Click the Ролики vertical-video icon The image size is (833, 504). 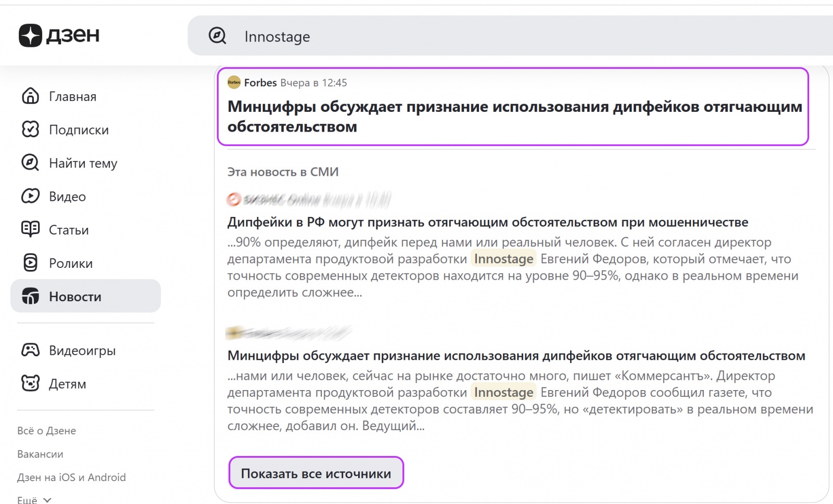(30, 263)
